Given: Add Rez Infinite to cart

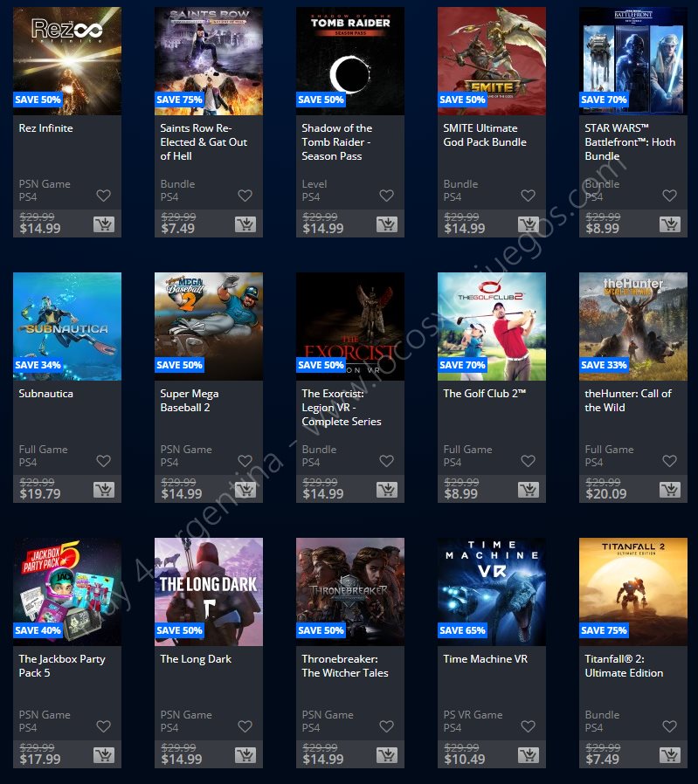Looking at the screenshot, I should pos(104,224).
